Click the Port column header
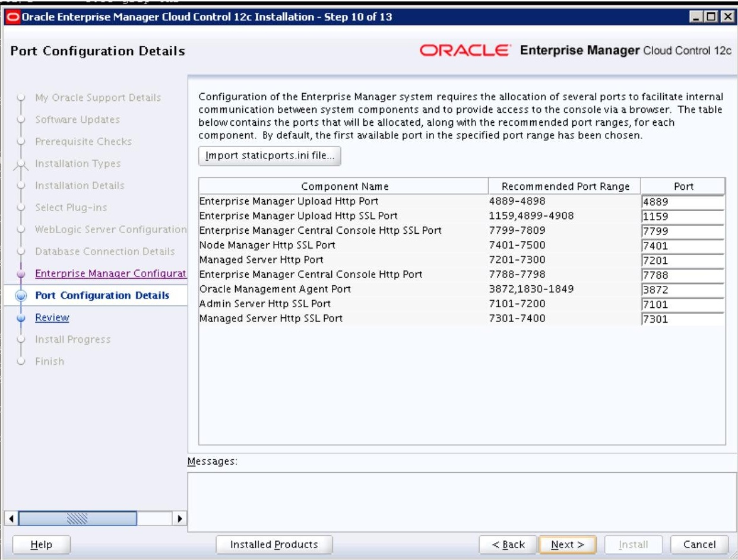Viewport: 738px width, 560px height. (683, 186)
